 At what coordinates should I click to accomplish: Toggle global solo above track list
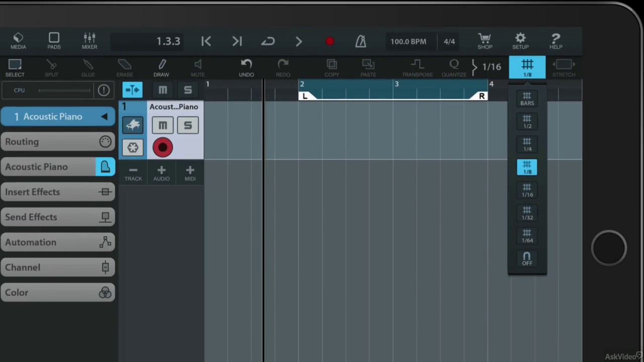[x=188, y=90]
